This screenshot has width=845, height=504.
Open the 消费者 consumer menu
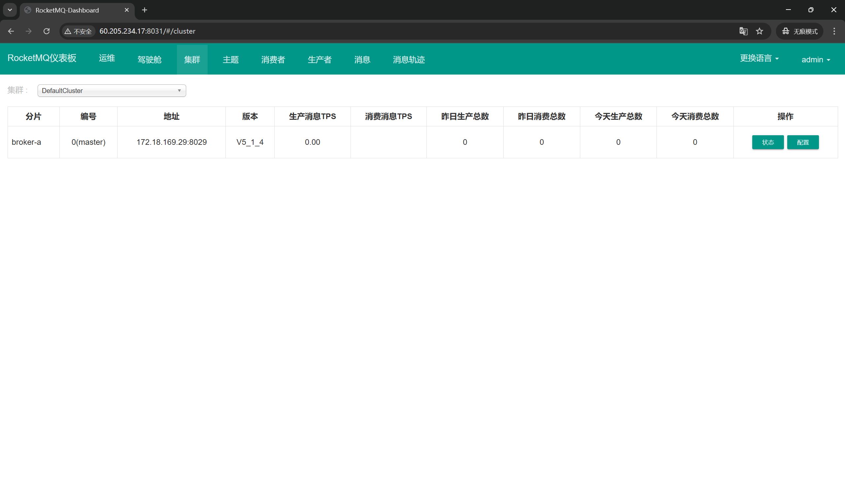273,60
